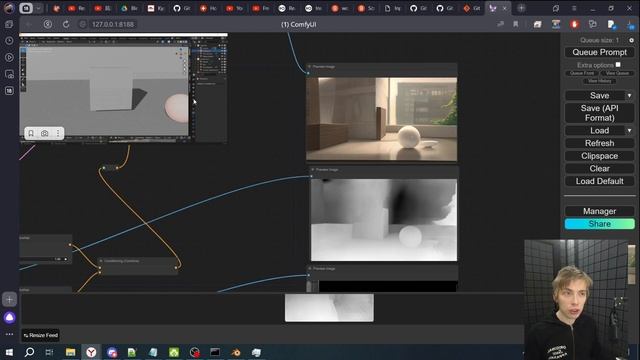Click the bookmark page icon in address bar
The width and height of the screenshot is (640, 360).
pos(516,24)
